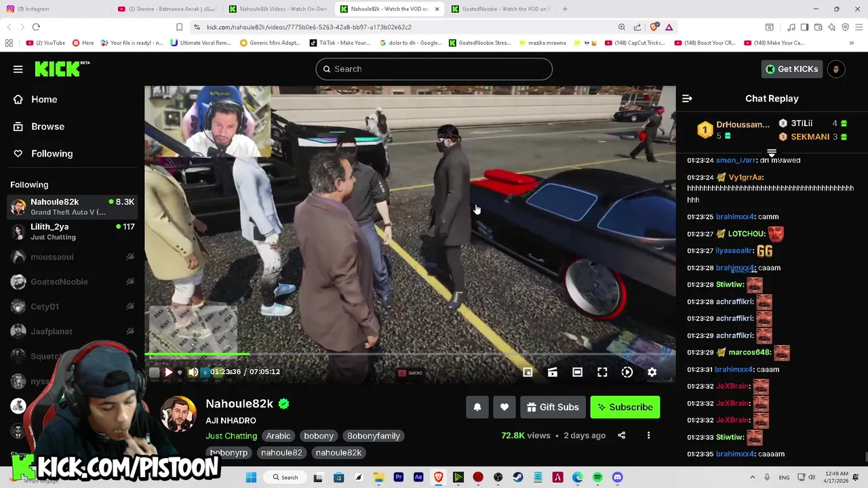
Task: Open Leo AI assistant icon
Action: 832,27
